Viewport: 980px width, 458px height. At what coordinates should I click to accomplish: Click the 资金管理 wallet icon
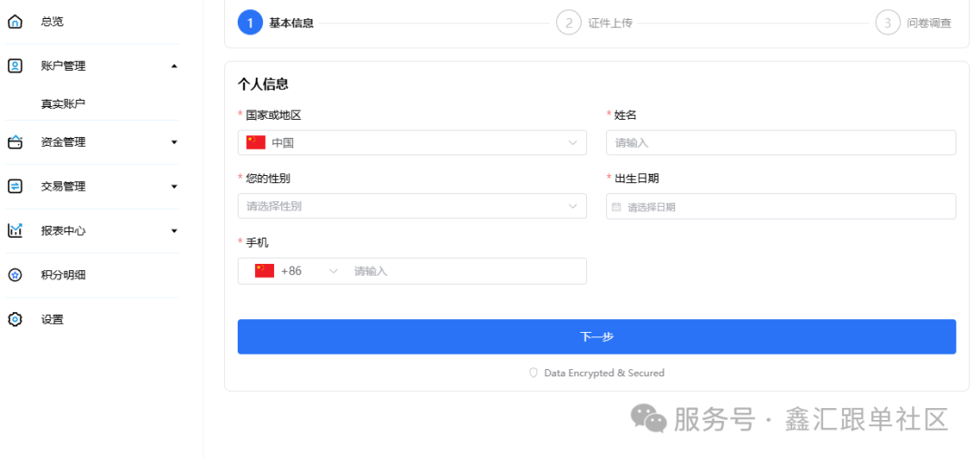[15, 142]
